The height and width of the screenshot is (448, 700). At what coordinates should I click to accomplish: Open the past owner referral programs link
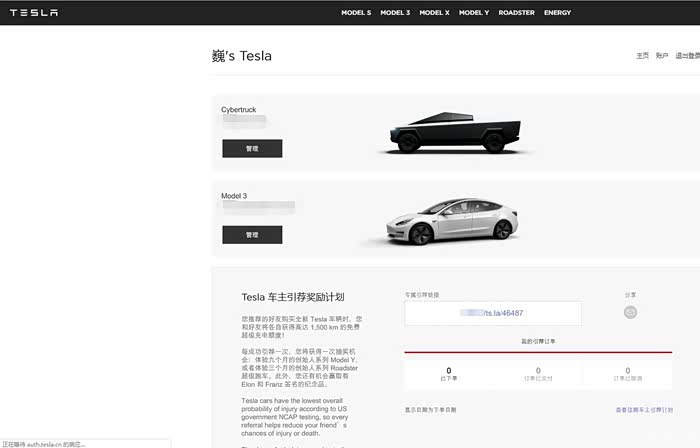click(x=644, y=410)
